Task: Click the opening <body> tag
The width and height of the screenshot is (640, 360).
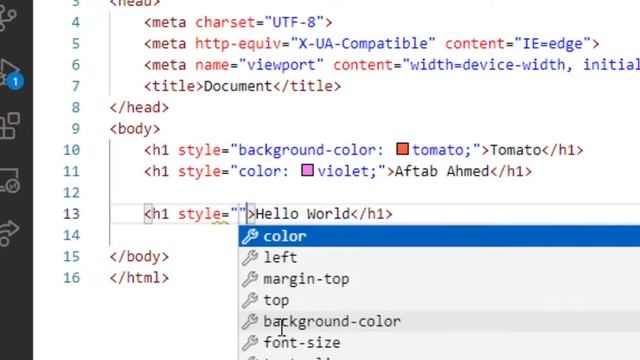Action: [x=135, y=129]
